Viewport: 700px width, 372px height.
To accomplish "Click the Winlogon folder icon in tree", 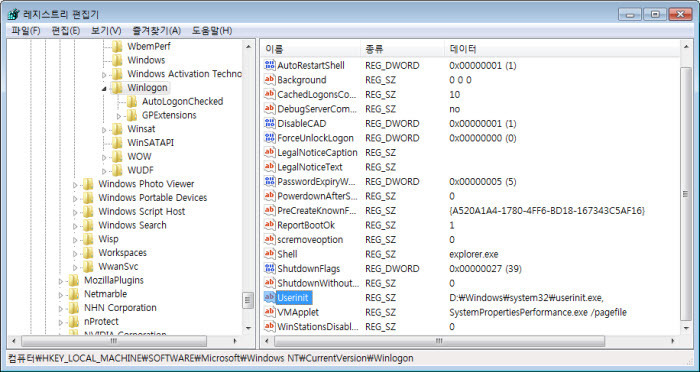I will (x=117, y=88).
